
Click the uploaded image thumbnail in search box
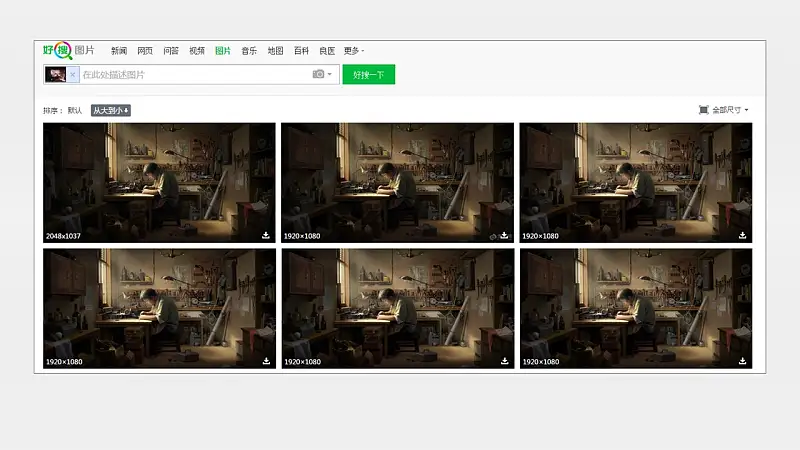click(55, 74)
